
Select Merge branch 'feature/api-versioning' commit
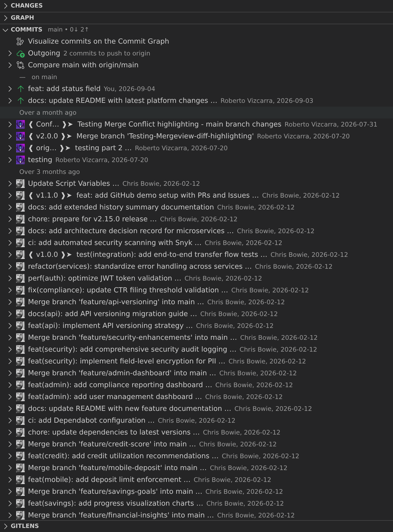click(x=196, y=302)
